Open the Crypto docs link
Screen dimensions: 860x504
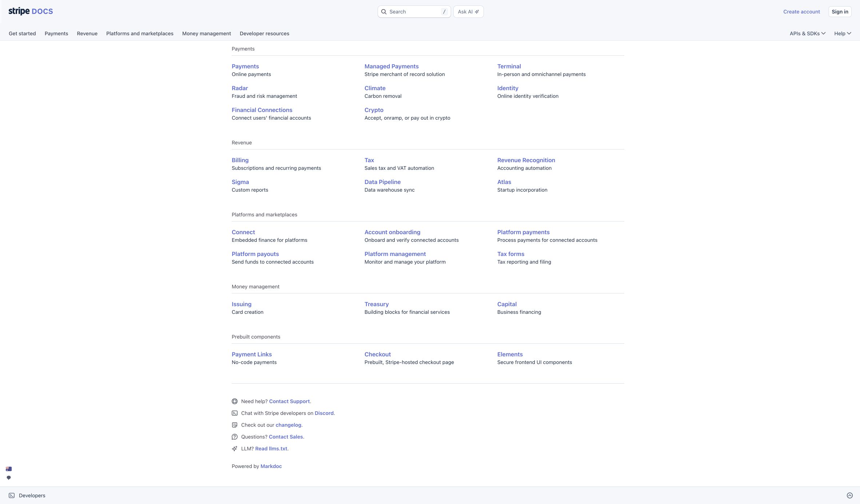[x=374, y=110]
